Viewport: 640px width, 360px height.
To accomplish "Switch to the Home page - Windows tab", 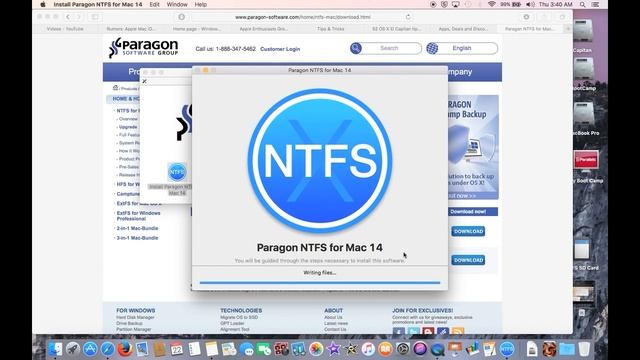I will (197, 29).
